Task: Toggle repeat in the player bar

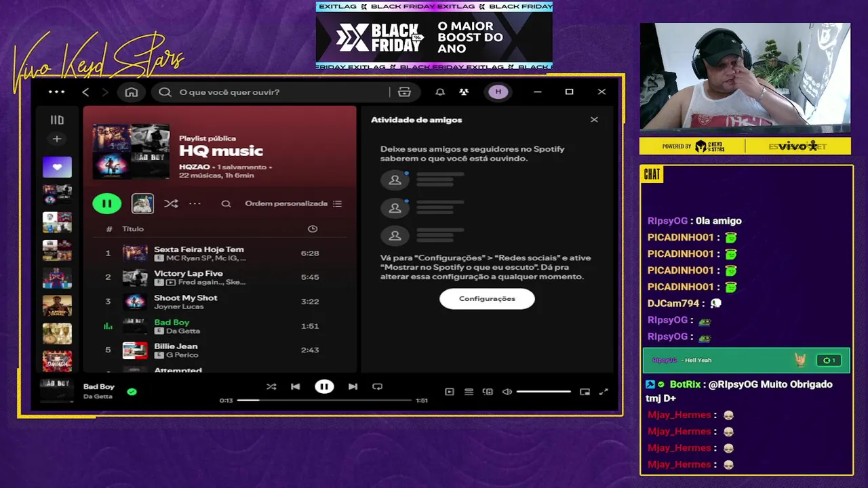Action: pyautogui.click(x=378, y=386)
